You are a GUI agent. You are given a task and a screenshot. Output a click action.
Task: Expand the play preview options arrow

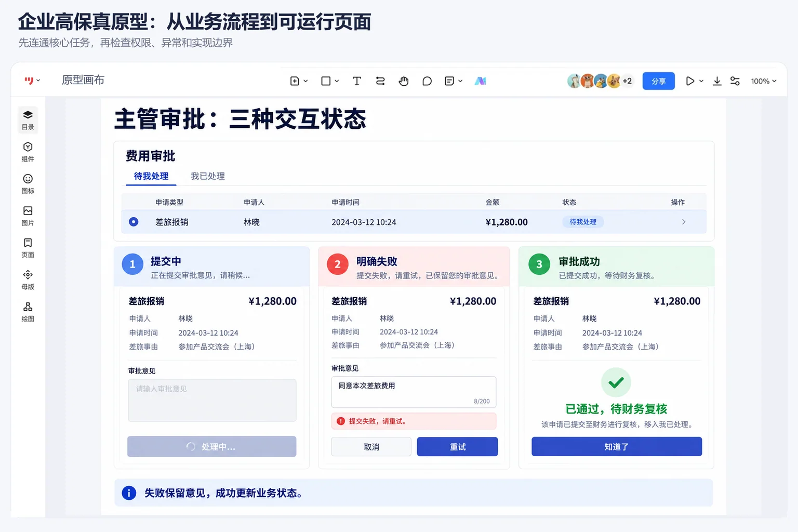pyautogui.click(x=701, y=81)
